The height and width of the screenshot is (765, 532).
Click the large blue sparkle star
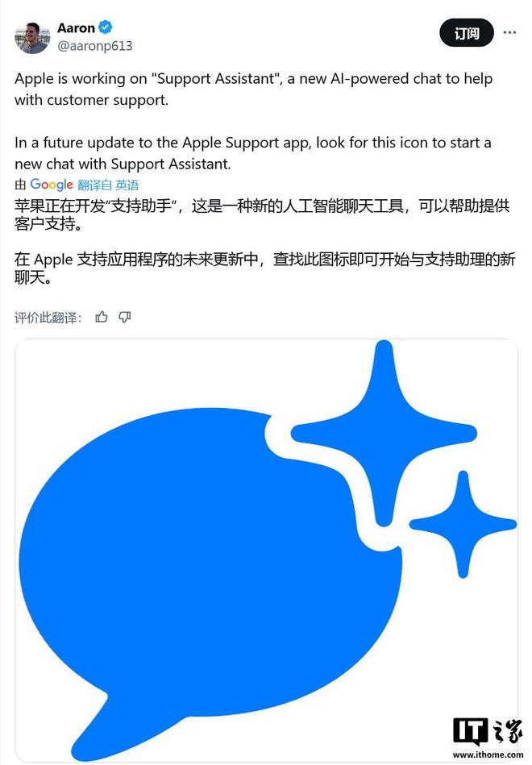[384, 433]
